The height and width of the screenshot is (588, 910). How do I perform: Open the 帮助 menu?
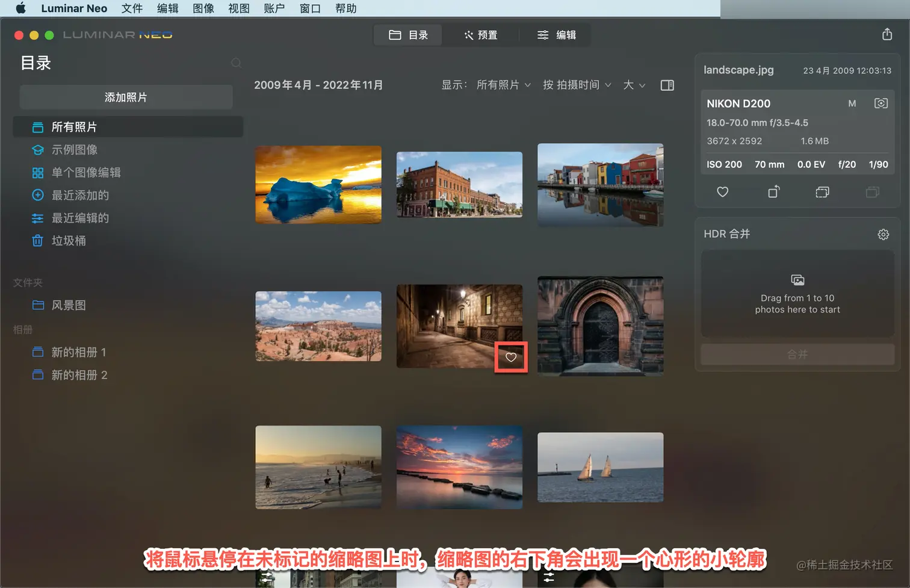(346, 8)
